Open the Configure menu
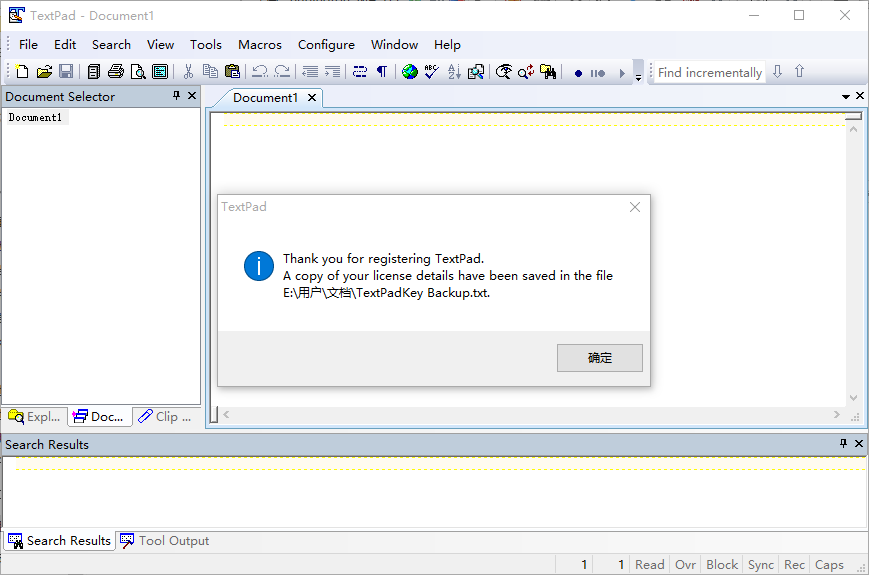Viewport: 869px width, 575px height. 326,44
